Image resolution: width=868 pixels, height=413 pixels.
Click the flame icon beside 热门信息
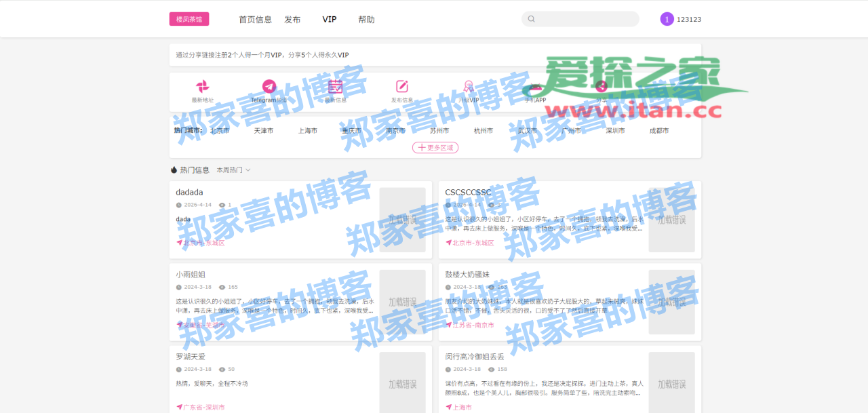174,170
